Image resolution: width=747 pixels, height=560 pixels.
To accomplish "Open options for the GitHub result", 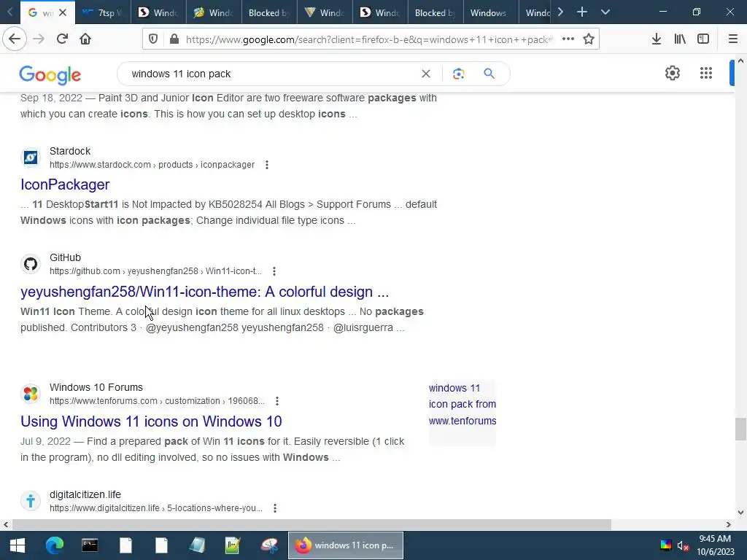I will coord(274,271).
